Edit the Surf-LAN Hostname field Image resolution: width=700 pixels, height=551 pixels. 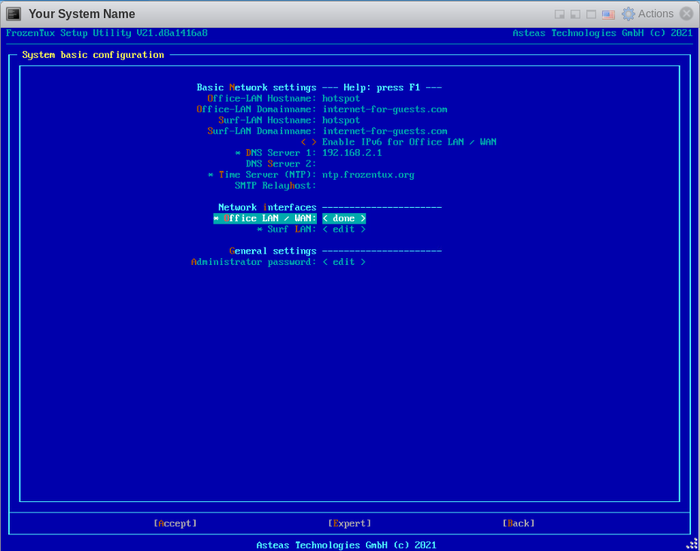(341, 120)
